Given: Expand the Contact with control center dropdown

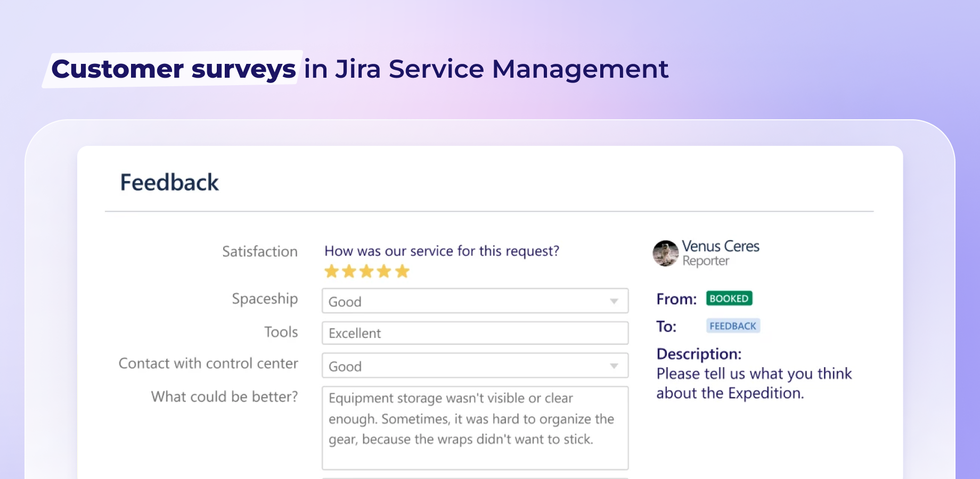Looking at the screenshot, I should coord(475,366).
